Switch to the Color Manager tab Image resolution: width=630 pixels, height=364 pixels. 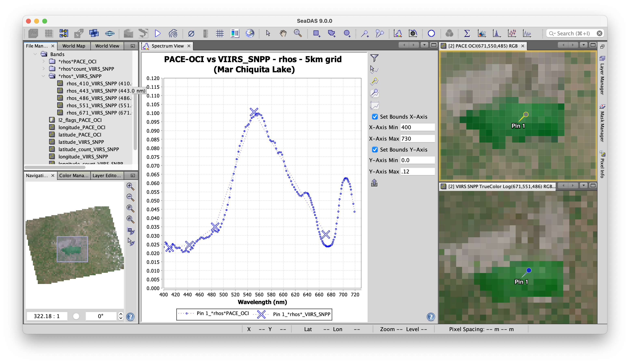(x=74, y=175)
